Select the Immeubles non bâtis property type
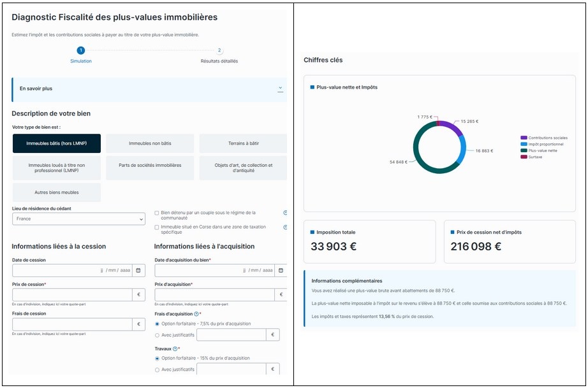Screen dimensions: 588x388 150,143
